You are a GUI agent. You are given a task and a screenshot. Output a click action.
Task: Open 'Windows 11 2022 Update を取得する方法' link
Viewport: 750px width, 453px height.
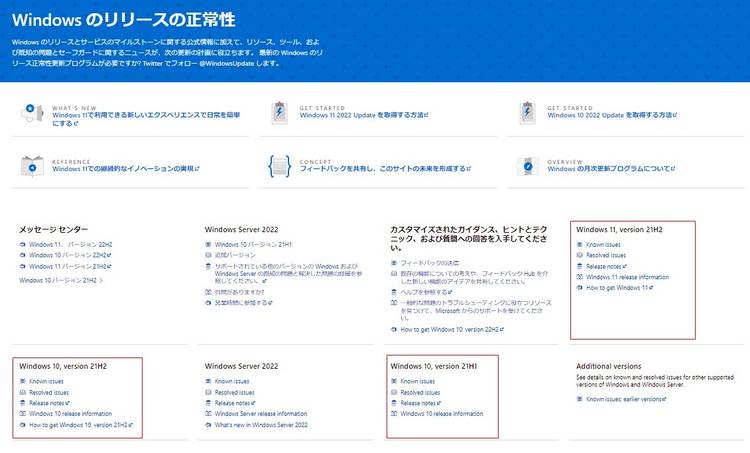364,115
